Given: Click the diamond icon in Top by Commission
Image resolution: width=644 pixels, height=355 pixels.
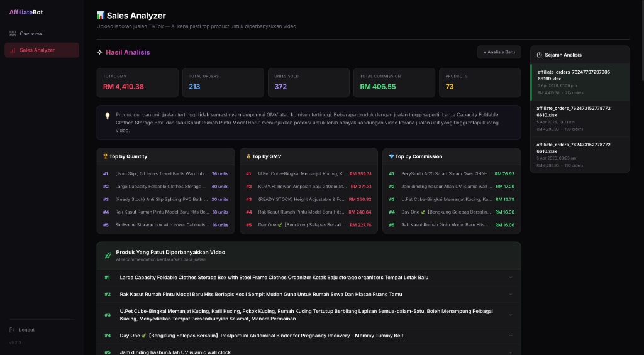Looking at the screenshot, I should click(391, 156).
